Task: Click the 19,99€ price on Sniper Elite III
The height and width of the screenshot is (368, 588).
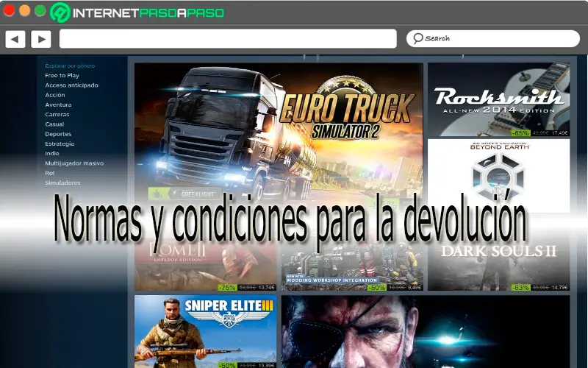Action: [267, 365]
